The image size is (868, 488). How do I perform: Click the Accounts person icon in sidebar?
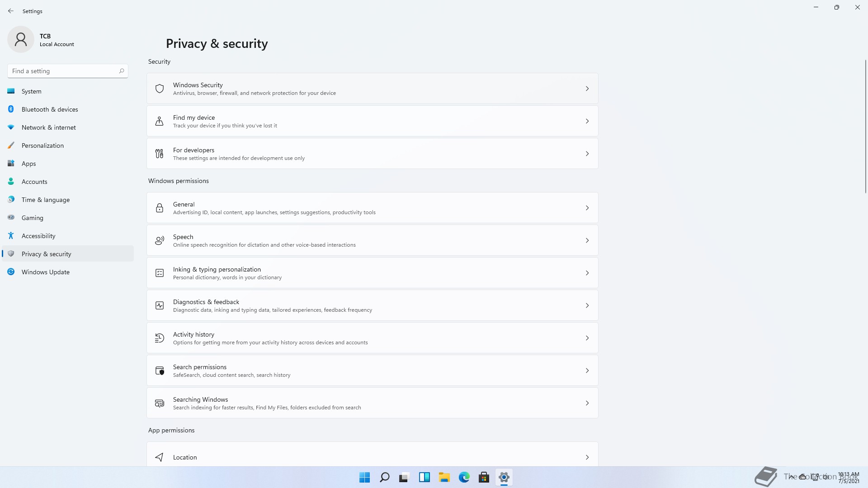(x=11, y=182)
